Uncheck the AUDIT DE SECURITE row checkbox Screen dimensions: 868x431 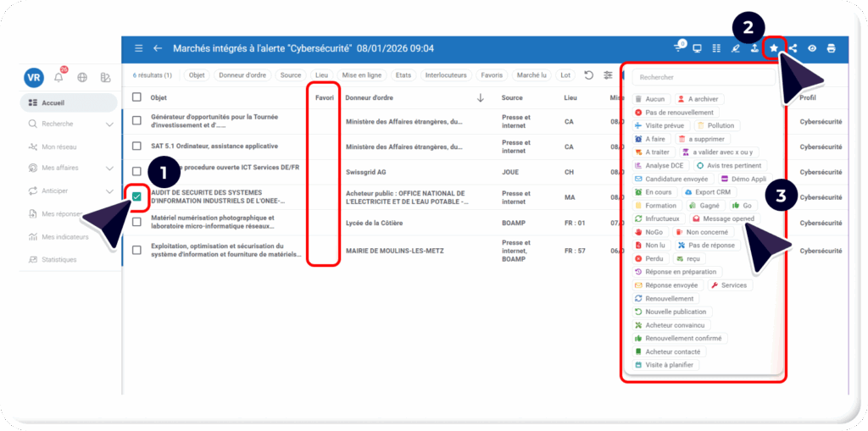(136, 197)
